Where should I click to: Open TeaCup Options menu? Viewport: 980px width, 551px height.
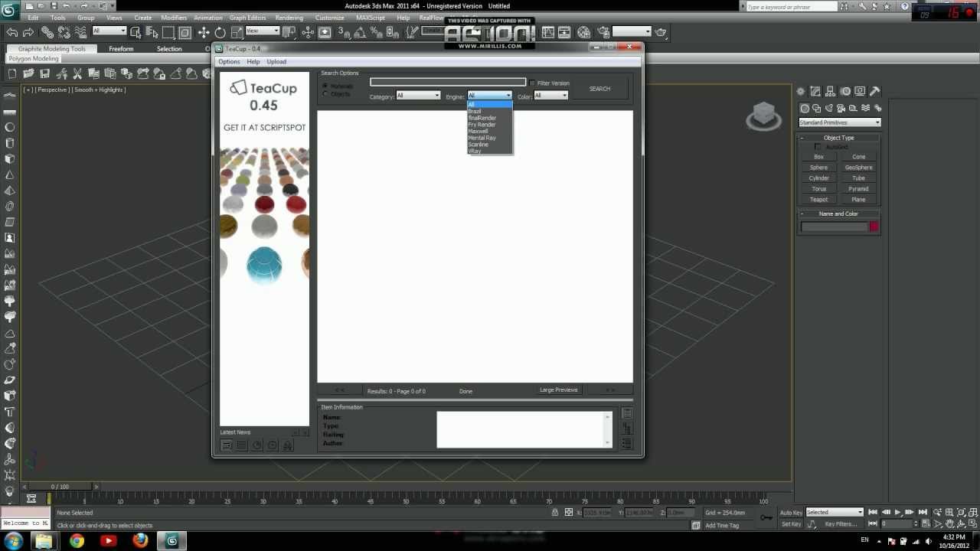tap(229, 61)
